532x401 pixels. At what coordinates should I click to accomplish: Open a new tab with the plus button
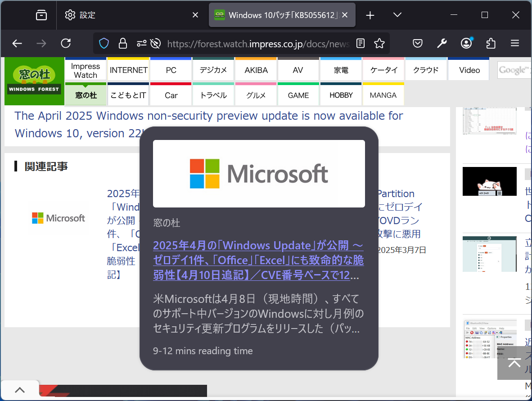[x=370, y=15]
